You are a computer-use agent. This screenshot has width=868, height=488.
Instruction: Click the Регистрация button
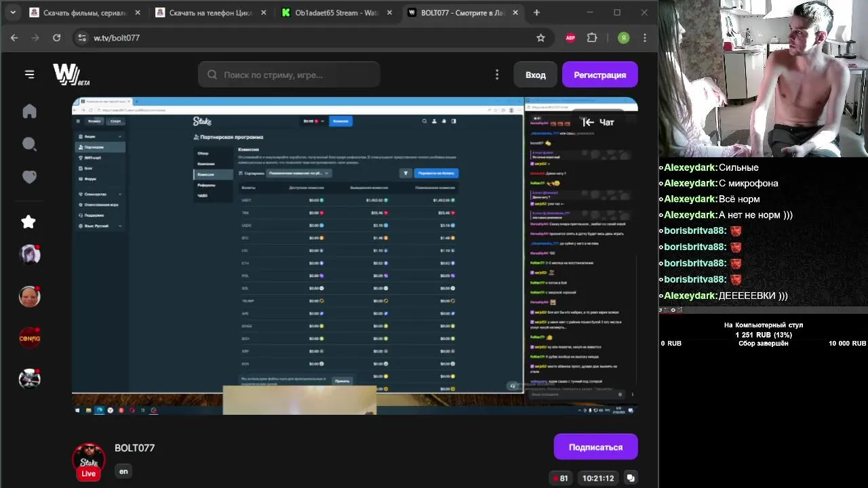point(599,75)
